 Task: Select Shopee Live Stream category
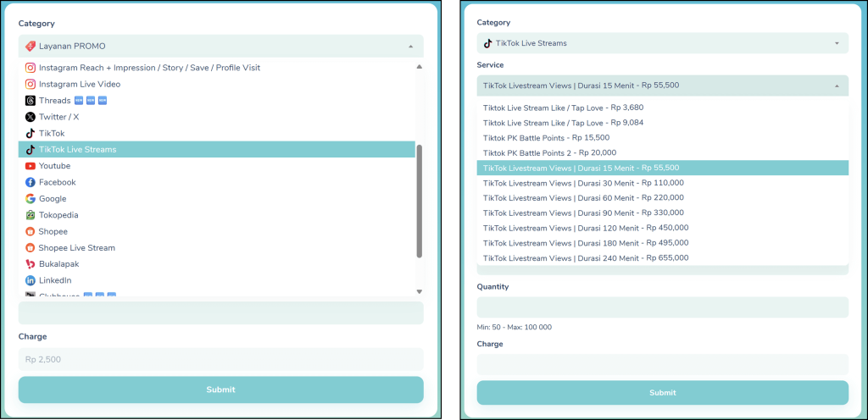tap(76, 248)
